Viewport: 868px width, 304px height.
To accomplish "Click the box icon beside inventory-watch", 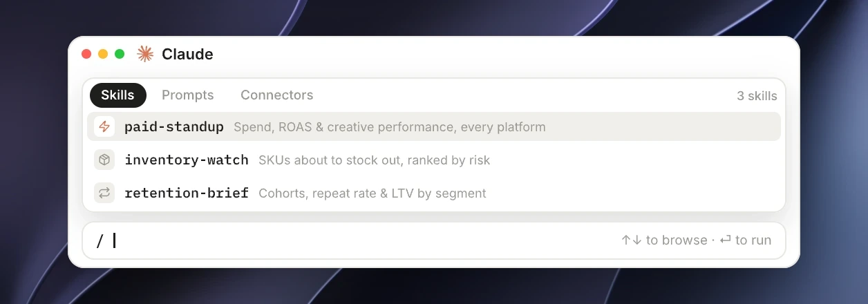I will 104,160.
